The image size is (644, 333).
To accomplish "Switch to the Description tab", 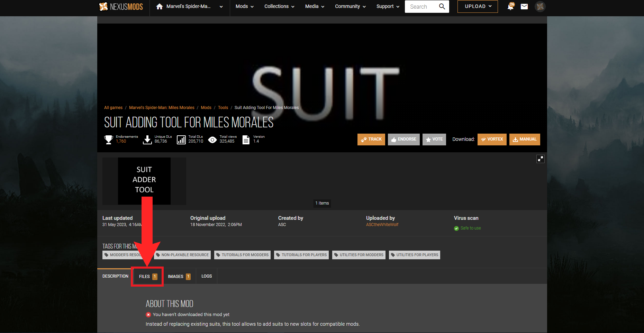I will pos(115,276).
